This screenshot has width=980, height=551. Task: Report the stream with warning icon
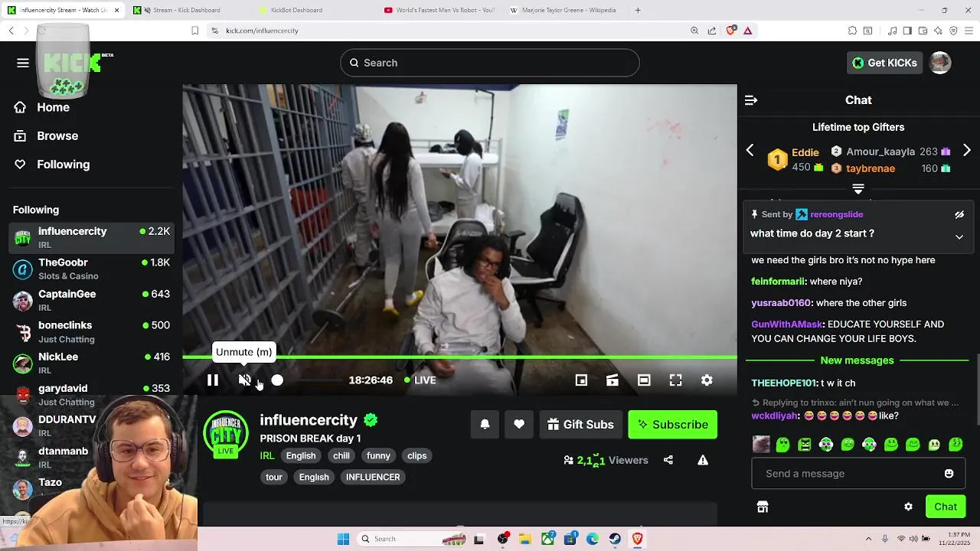coord(703,460)
